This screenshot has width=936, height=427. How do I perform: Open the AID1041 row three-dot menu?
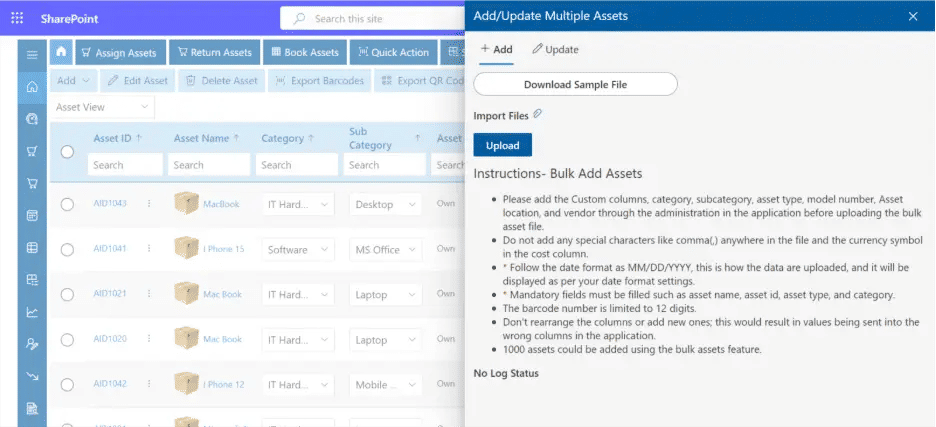[149, 248]
